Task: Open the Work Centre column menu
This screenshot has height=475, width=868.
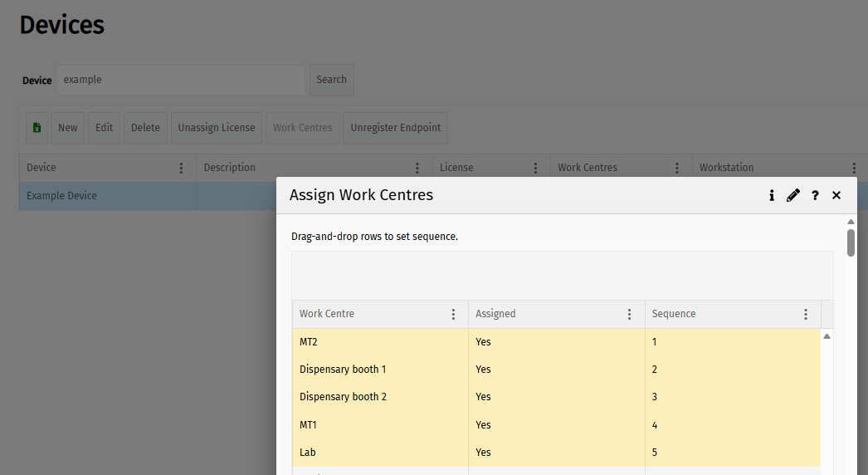Action: pyautogui.click(x=453, y=314)
